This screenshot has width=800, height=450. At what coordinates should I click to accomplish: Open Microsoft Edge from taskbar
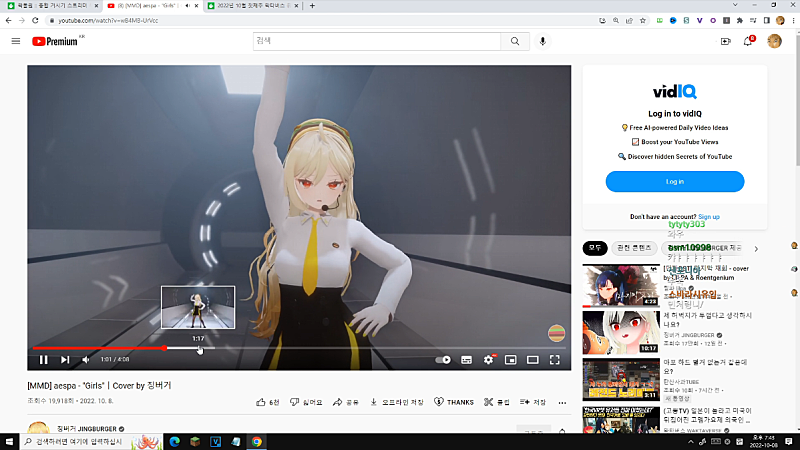pyautogui.click(x=174, y=442)
